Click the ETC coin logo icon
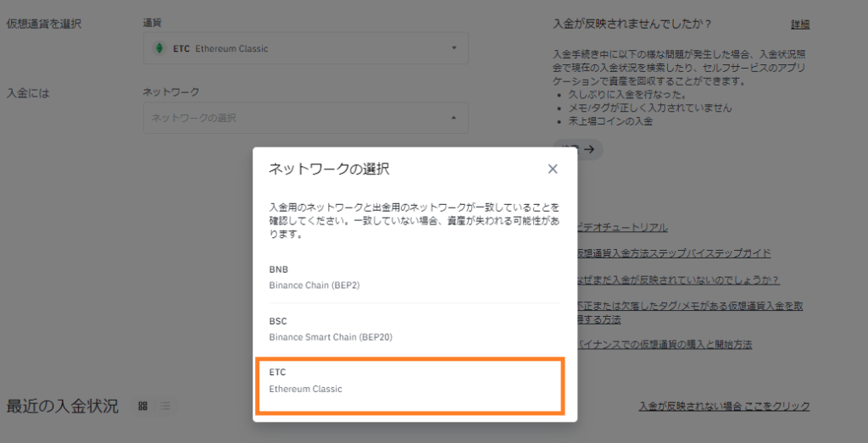This screenshot has width=868, height=443. pyautogui.click(x=159, y=48)
